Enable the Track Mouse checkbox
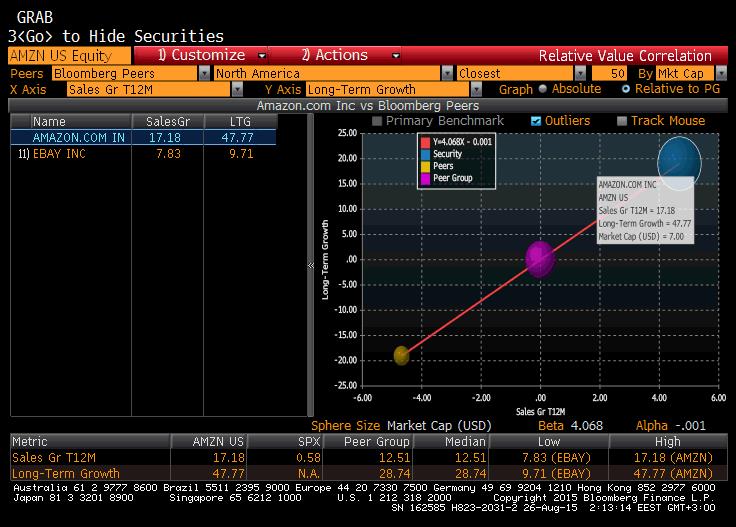 622,121
